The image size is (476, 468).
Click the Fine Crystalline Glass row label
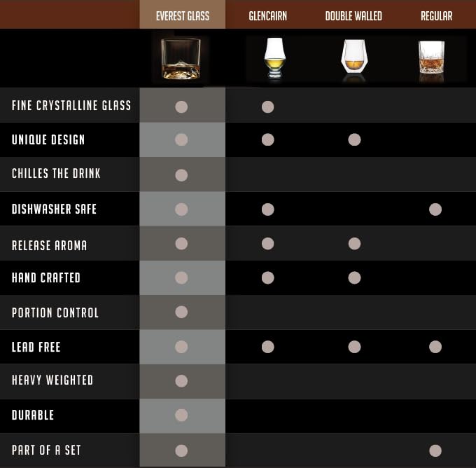[x=71, y=106]
